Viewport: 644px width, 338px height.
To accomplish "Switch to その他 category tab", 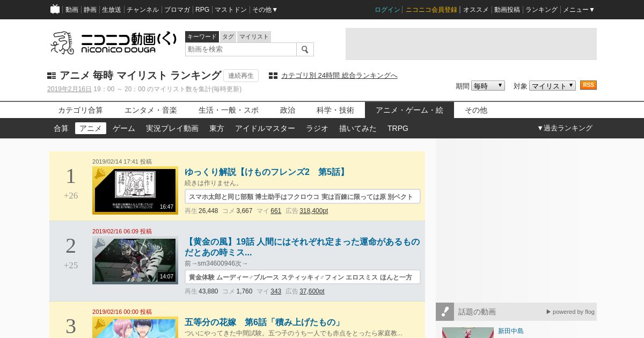I will (476, 110).
